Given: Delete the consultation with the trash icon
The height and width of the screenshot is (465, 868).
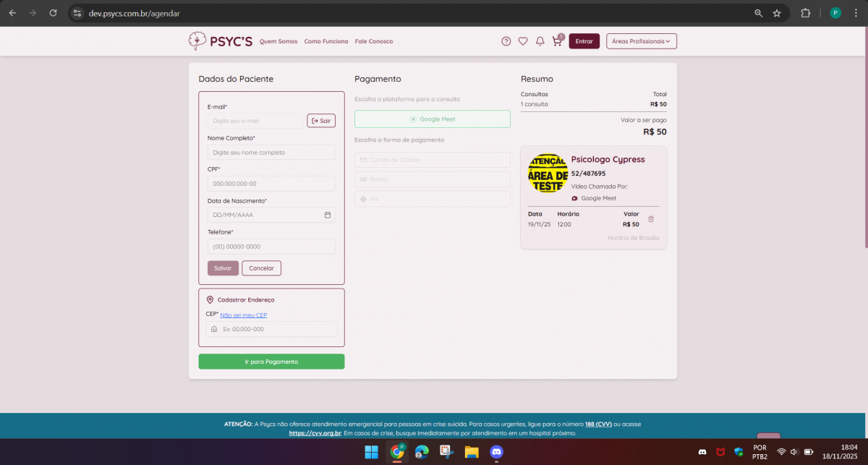Looking at the screenshot, I should [651, 219].
